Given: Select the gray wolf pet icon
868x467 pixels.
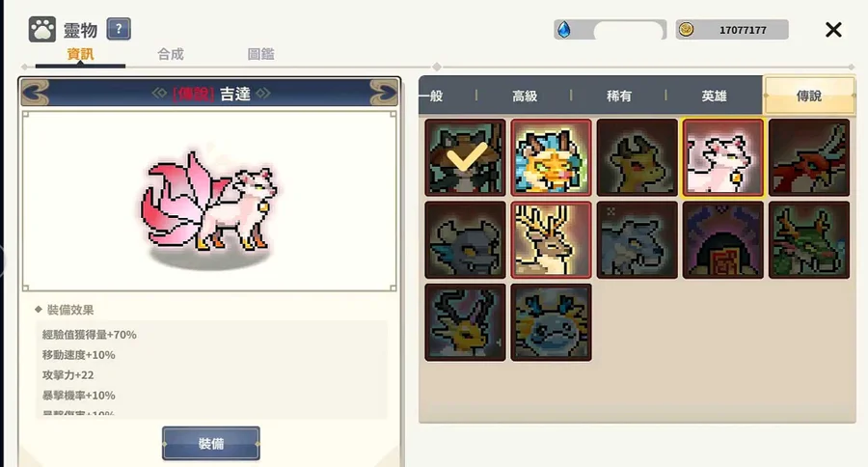Looking at the screenshot, I should coord(637,240).
